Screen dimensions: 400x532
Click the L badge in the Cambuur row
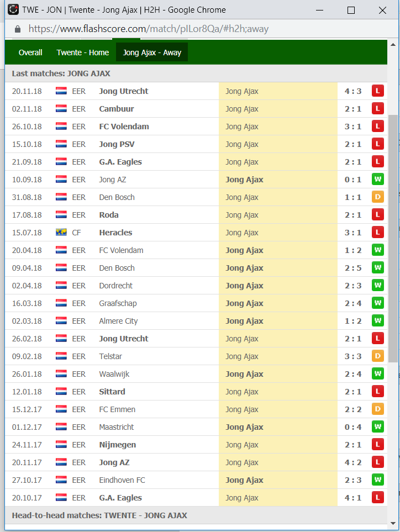pos(377,109)
